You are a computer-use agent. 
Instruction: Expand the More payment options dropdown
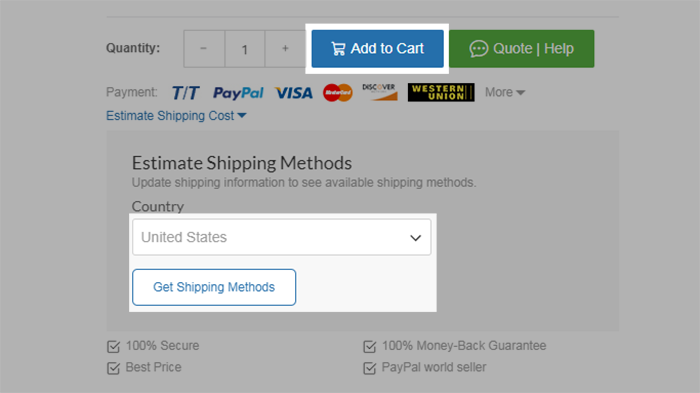[505, 92]
